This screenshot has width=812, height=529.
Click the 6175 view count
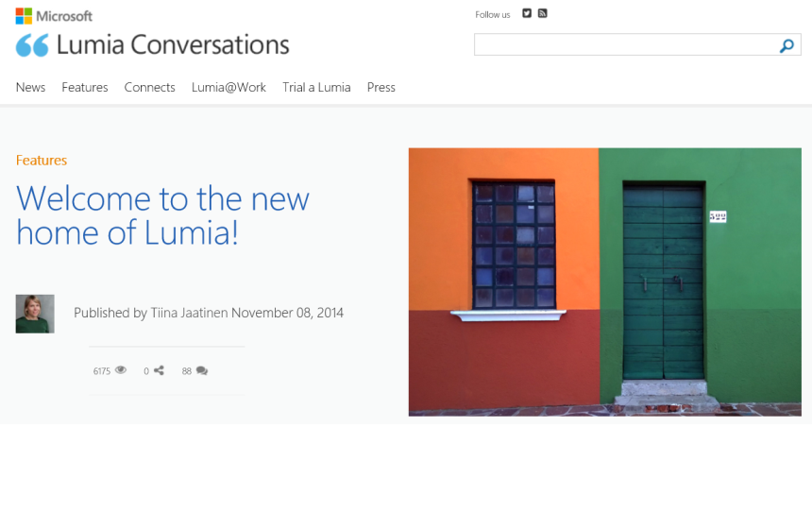tap(102, 371)
